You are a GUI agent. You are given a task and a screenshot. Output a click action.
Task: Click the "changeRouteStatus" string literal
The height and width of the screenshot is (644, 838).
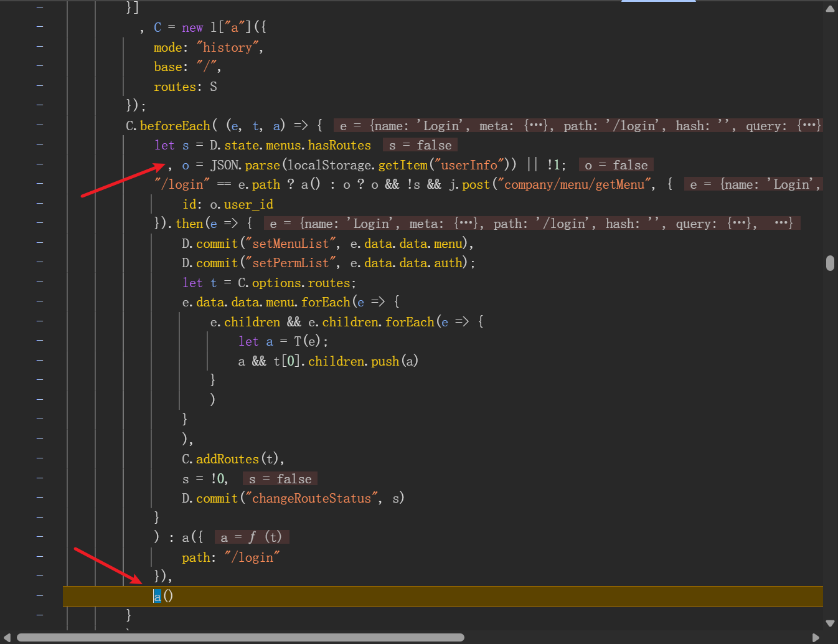[x=311, y=498]
